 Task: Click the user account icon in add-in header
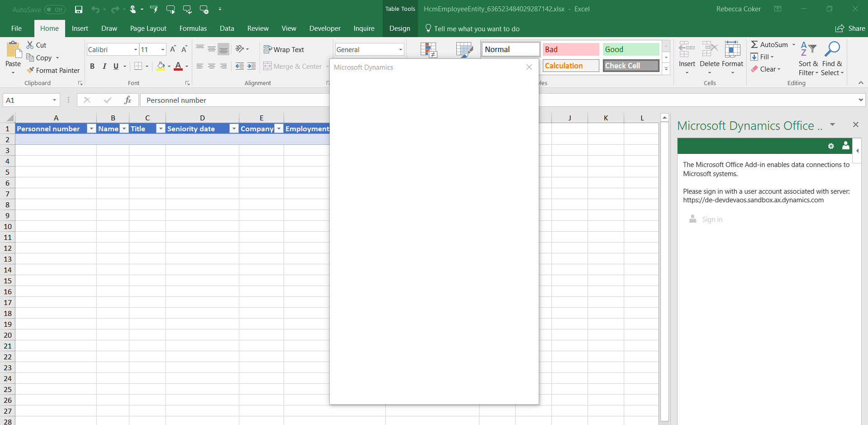click(x=846, y=145)
